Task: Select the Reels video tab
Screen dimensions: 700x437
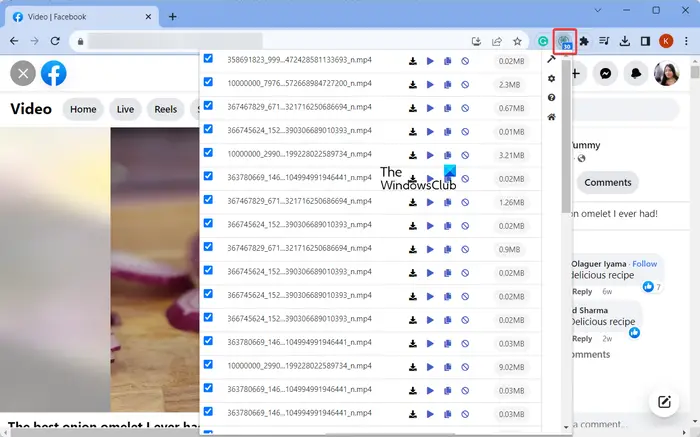Action: [x=166, y=109]
